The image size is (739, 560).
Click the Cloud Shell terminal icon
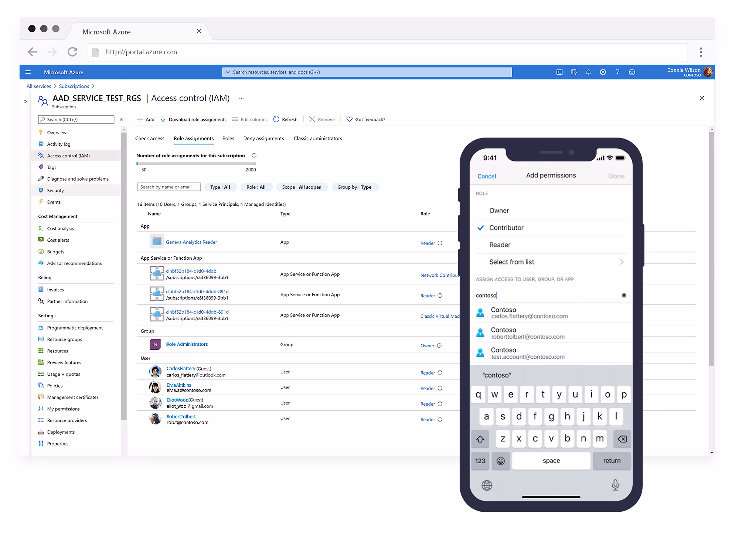tap(559, 72)
